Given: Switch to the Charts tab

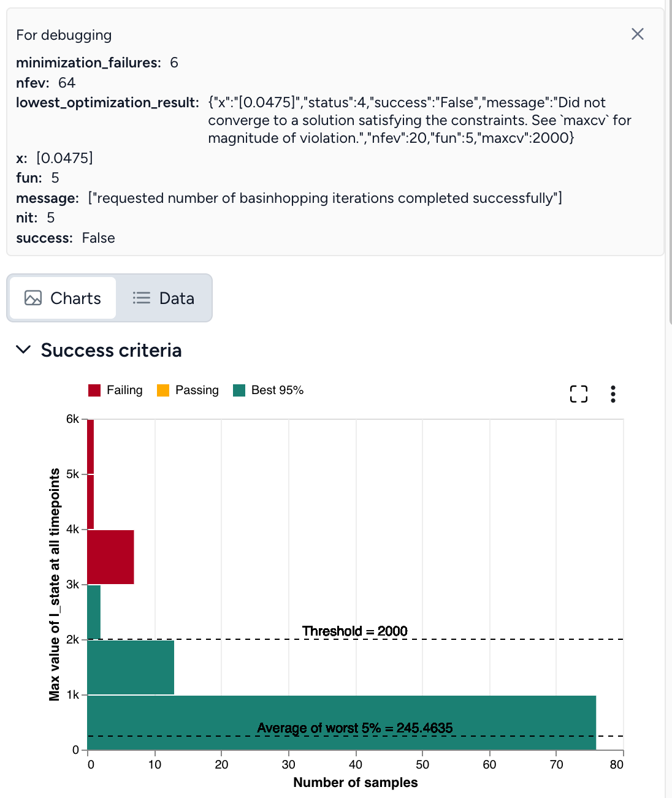Looking at the screenshot, I should tap(63, 298).
